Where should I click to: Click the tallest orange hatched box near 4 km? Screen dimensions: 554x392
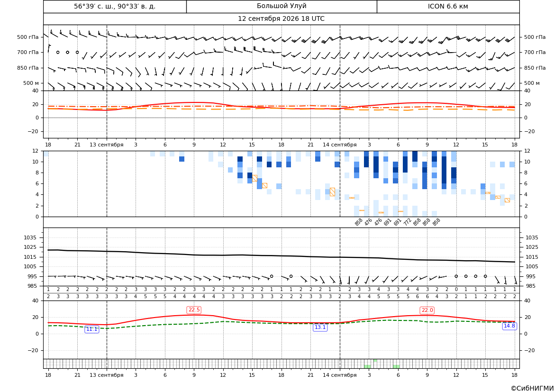[332, 192]
